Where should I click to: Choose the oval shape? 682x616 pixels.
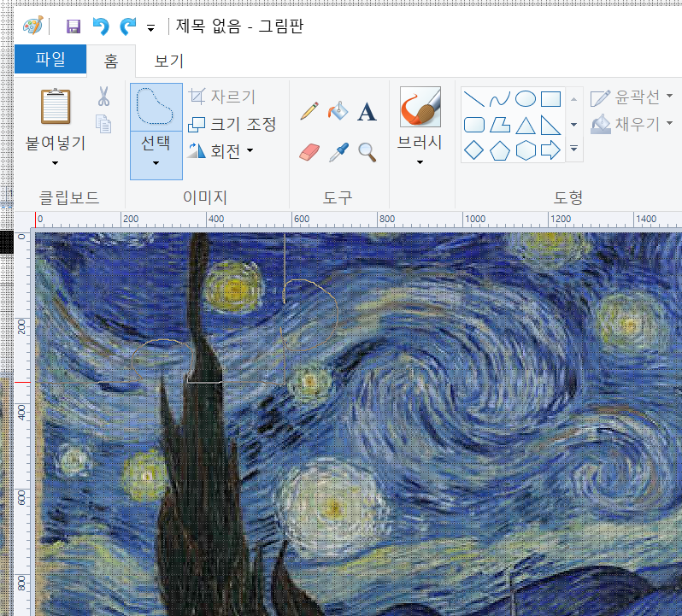(x=526, y=99)
